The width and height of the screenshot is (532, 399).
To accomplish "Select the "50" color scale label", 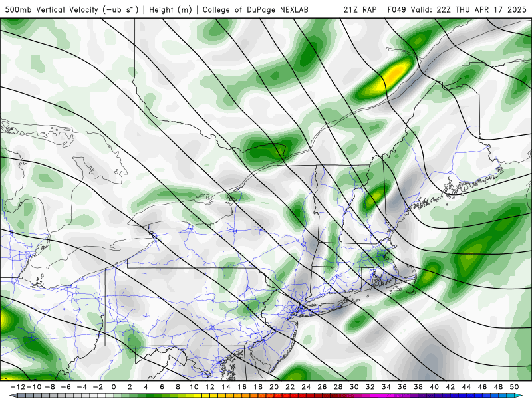I will [514, 387].
